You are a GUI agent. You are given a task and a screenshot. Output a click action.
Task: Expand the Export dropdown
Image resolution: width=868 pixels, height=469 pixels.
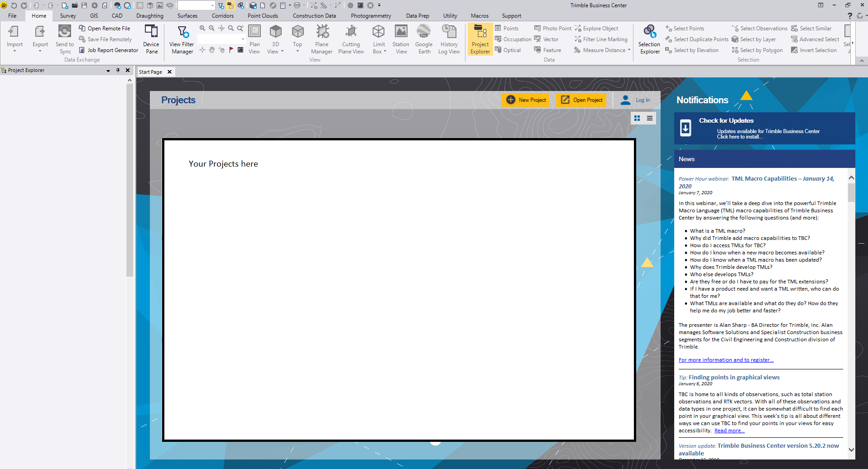coord(40,51)
